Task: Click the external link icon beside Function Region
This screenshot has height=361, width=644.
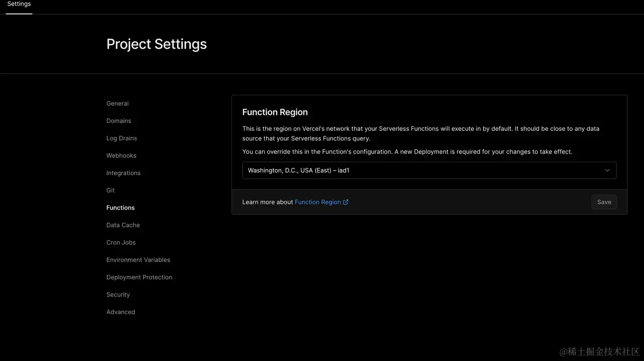Action: point(346,202)
